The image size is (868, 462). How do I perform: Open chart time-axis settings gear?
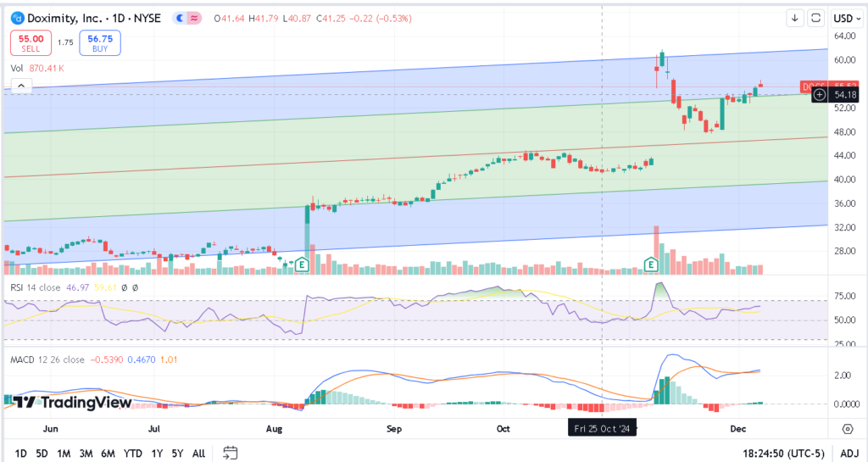coord(848,429)
